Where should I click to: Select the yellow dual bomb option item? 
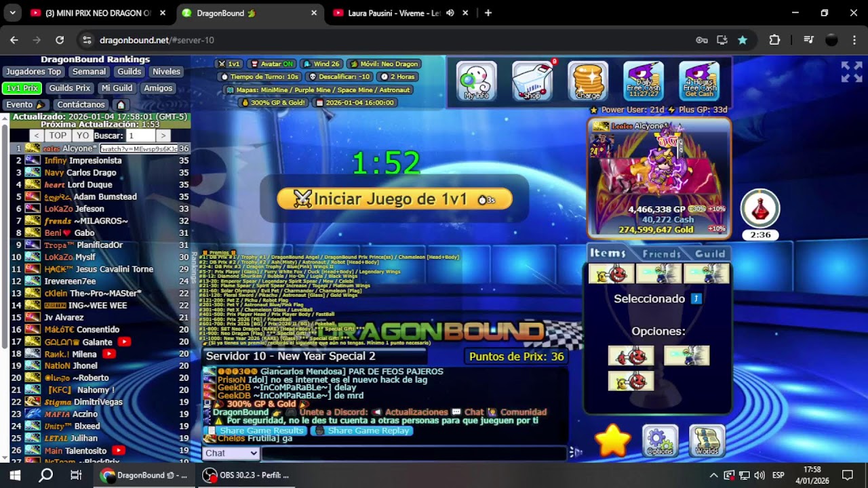click(x=631, y=381)
